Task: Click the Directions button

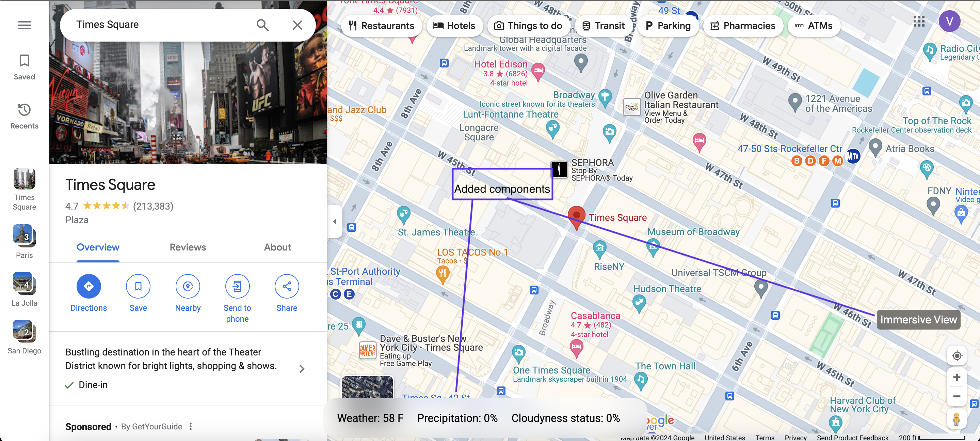Action: 89,286
